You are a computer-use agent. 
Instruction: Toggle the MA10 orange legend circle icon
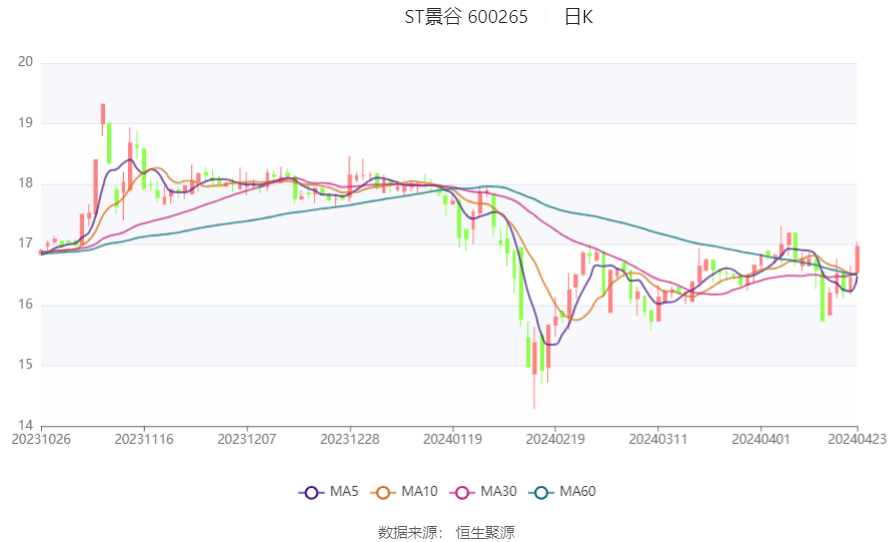(383, 492)
